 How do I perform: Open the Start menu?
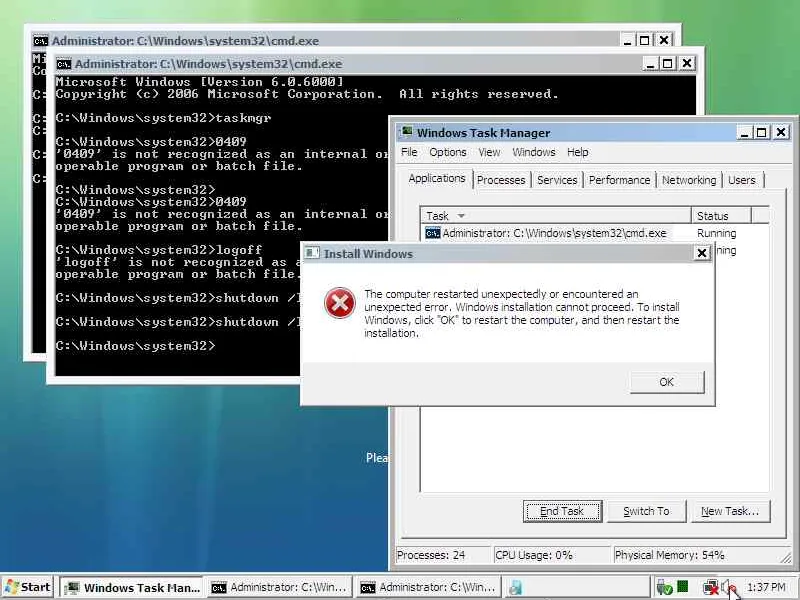click(x=28, y=587)
